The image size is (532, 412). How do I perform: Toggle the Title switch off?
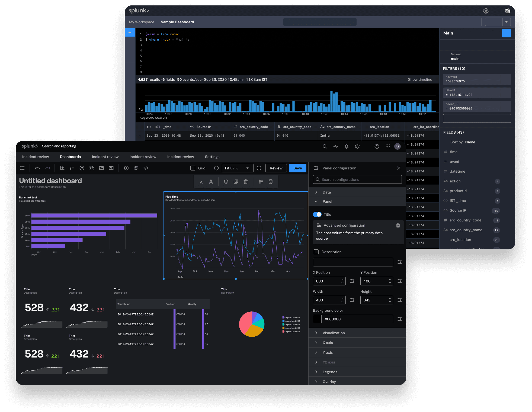coord(317,214)
